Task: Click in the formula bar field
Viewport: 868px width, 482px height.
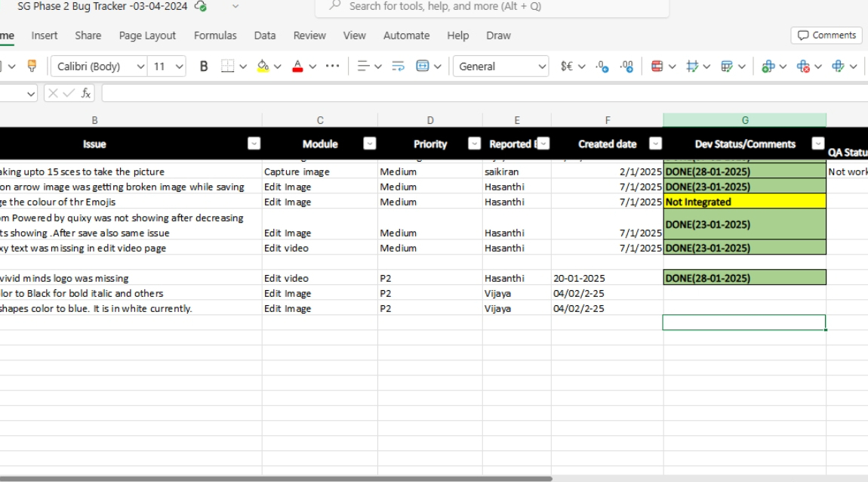Action: [x=485, y=93]
